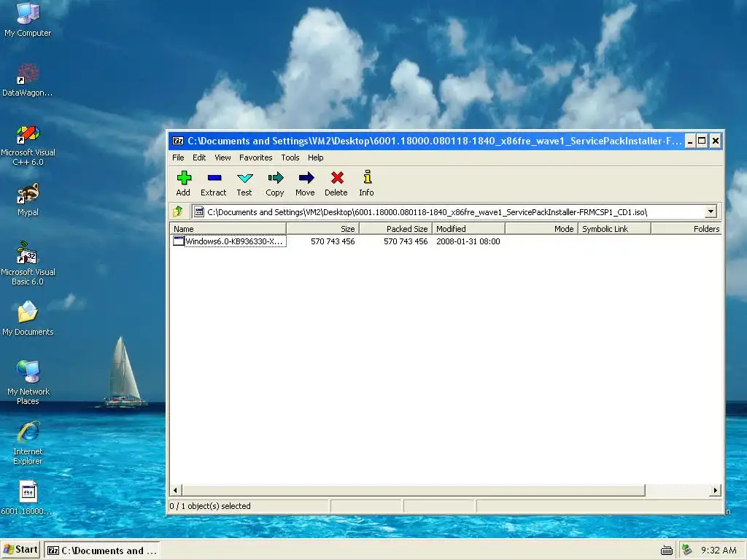Click the Copy toolbar icon
Image resolution: width=747 pixels, height=560 pixels.
coord(275,178)
